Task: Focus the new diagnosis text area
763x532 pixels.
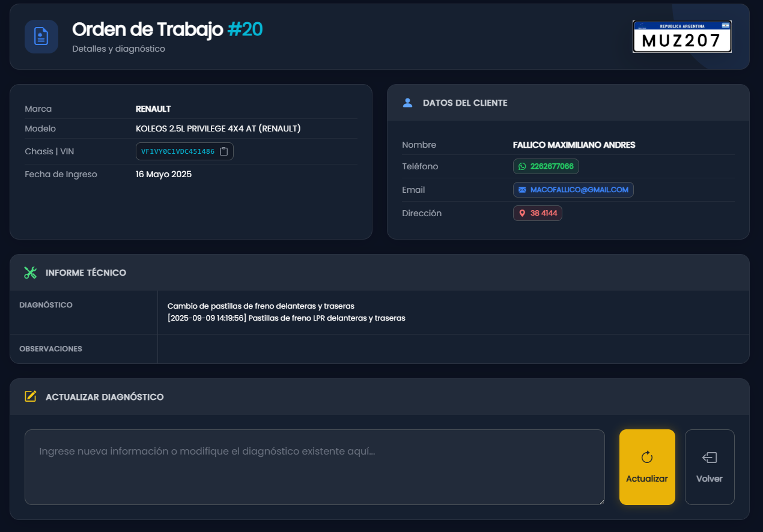Action: pos(315,467)
